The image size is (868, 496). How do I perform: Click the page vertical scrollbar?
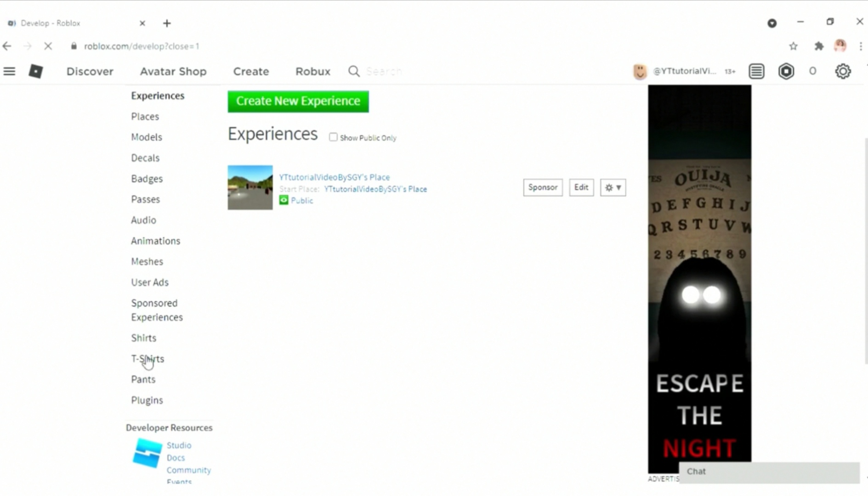(866, 250)
